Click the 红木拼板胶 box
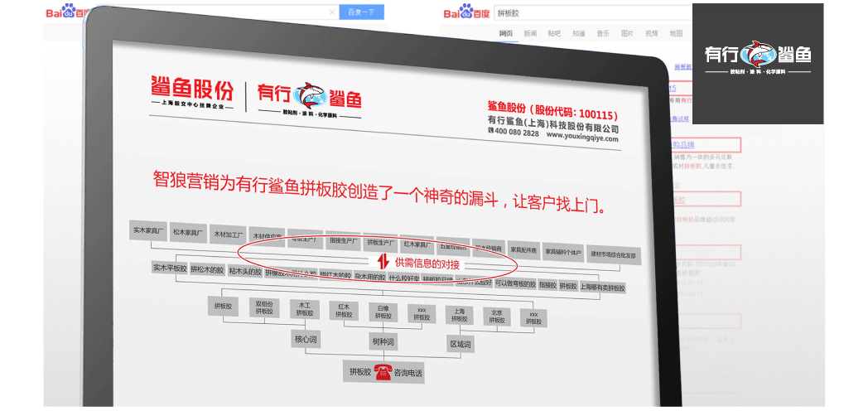 (x=343, y=311)
